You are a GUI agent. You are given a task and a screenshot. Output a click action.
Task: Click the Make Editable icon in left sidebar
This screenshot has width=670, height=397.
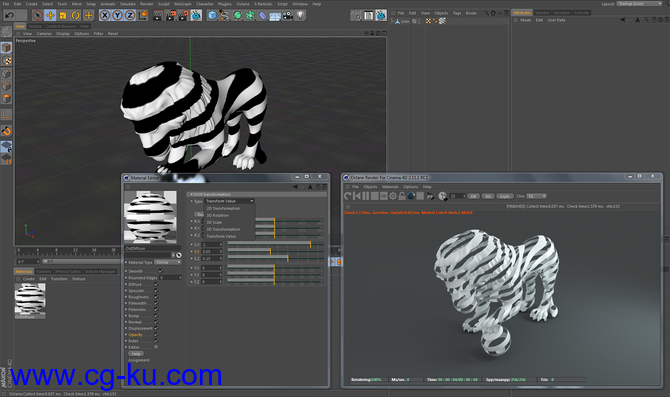6,32
